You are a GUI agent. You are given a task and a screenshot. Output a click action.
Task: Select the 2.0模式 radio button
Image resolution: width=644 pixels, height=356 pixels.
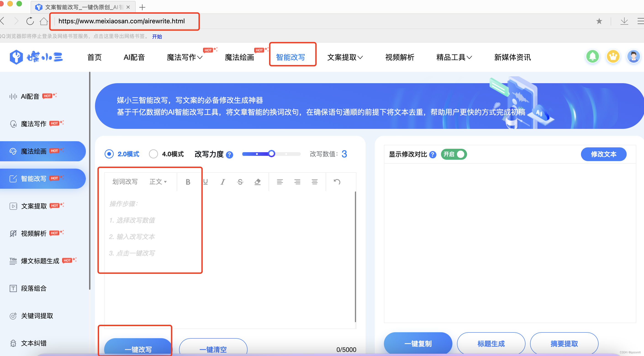point(109,154)
